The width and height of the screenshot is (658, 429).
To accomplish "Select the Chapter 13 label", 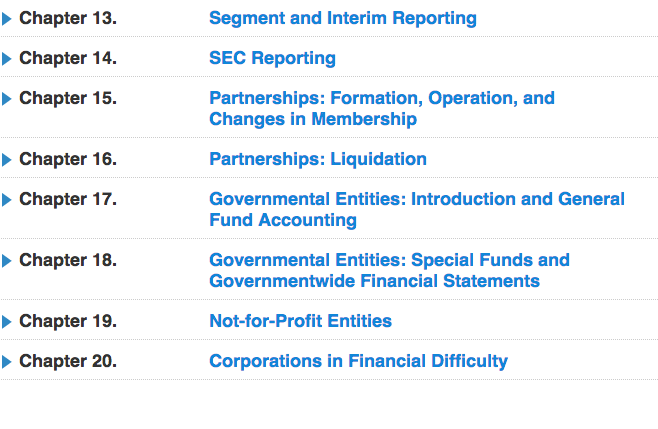I will [x=68, y=18].
